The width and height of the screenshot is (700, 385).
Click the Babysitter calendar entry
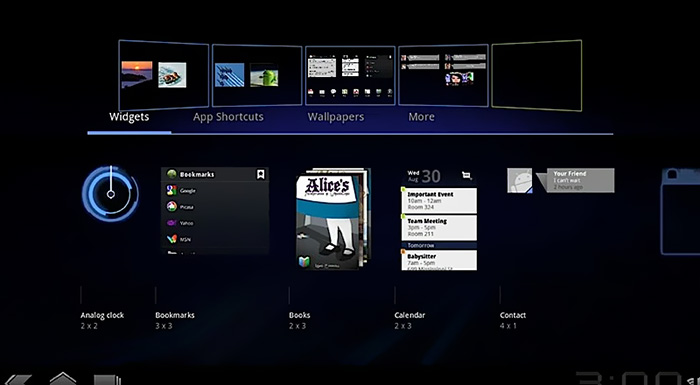click(439, 260)
